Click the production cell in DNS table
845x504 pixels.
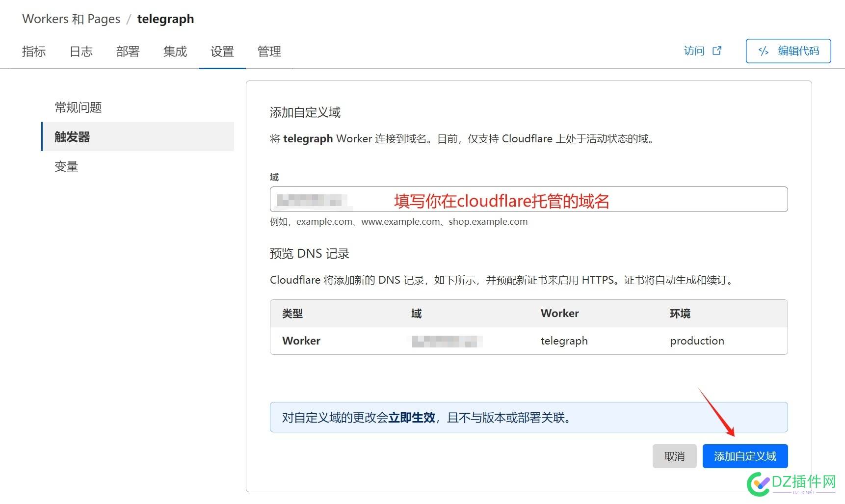(697, 341)
